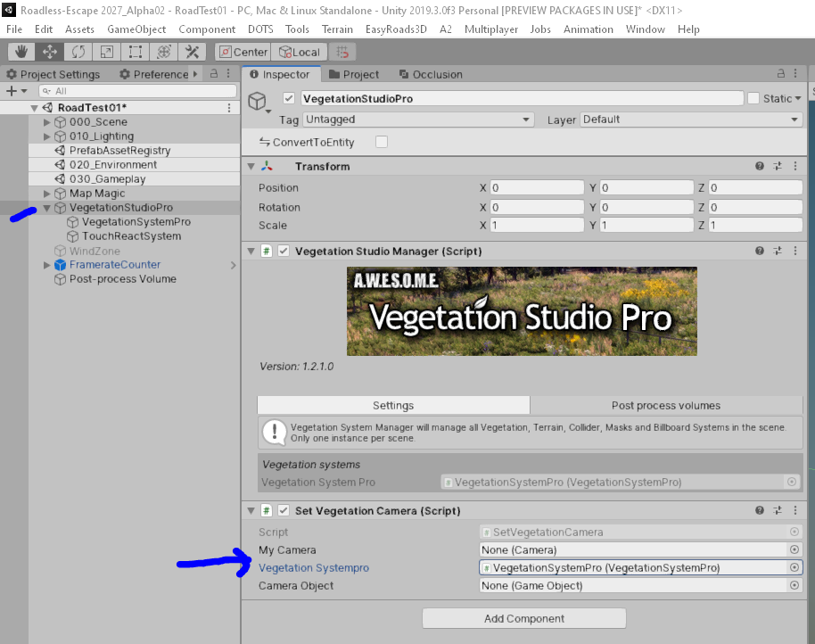Open RoadTest01 scene options menu
Screen dimensions: 815x644
tap(229, 108)
